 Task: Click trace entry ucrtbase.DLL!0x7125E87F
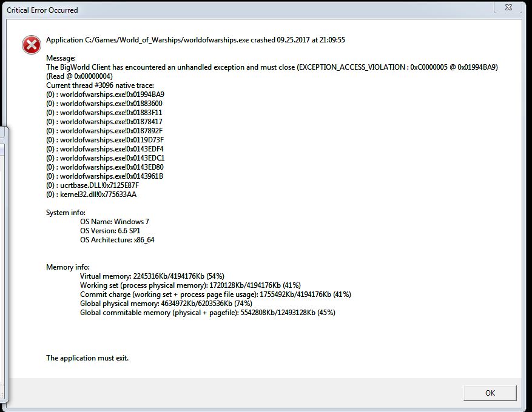point(93,185)
